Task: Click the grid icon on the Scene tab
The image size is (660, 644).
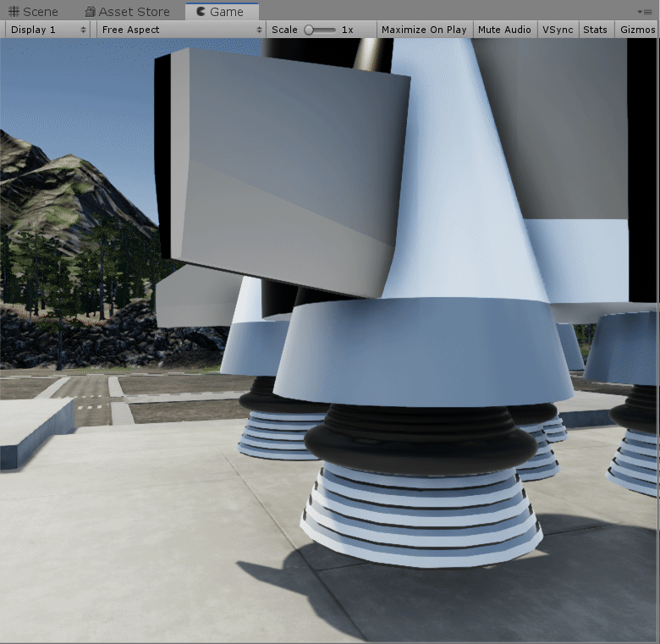Action: tap(14, 12)
